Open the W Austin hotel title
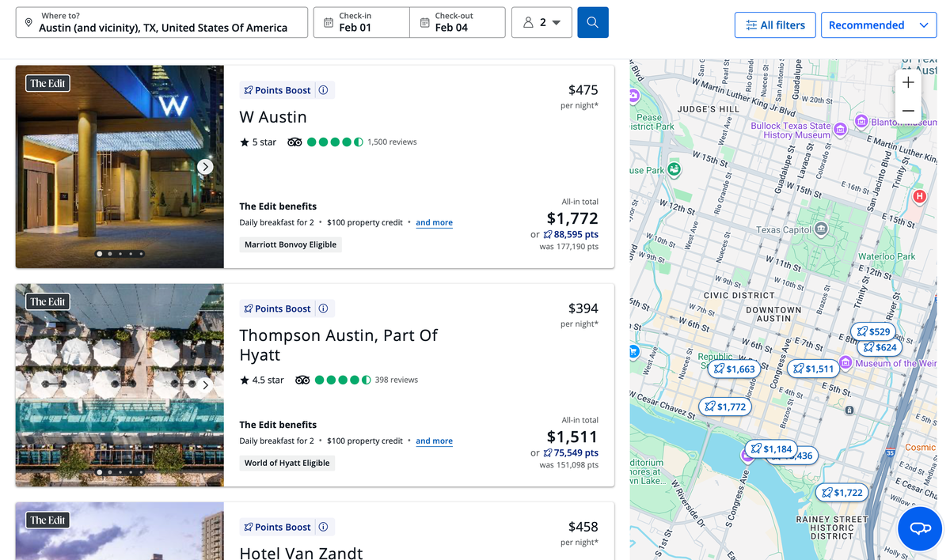Viewport: 950px width, 560px height. 273,117
